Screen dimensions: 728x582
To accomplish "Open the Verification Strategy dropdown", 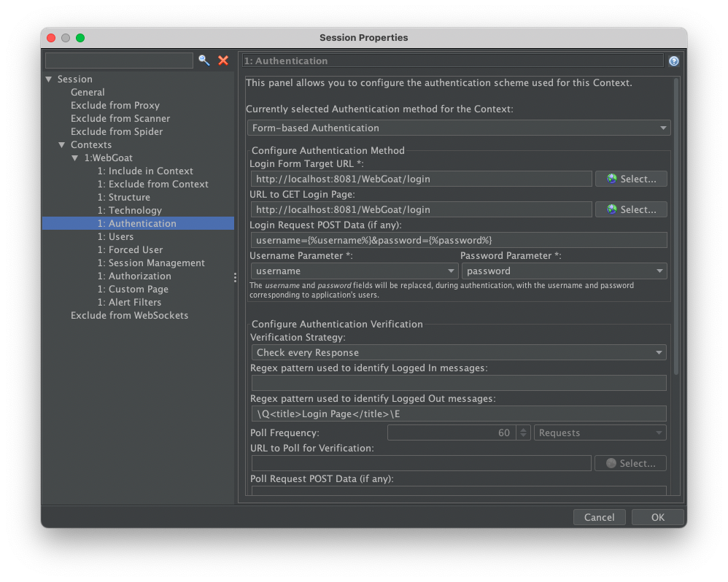I will [x=458, y=352].
